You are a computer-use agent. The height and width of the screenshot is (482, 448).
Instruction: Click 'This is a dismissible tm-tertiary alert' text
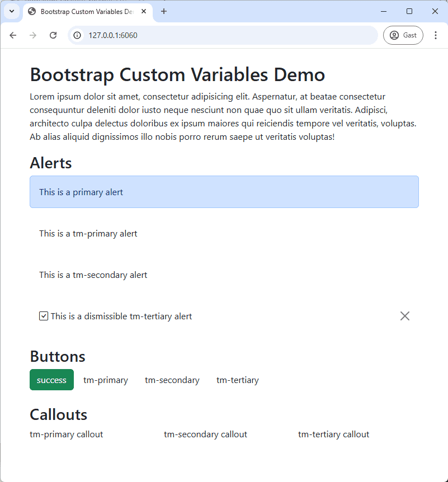pos(121,316)
